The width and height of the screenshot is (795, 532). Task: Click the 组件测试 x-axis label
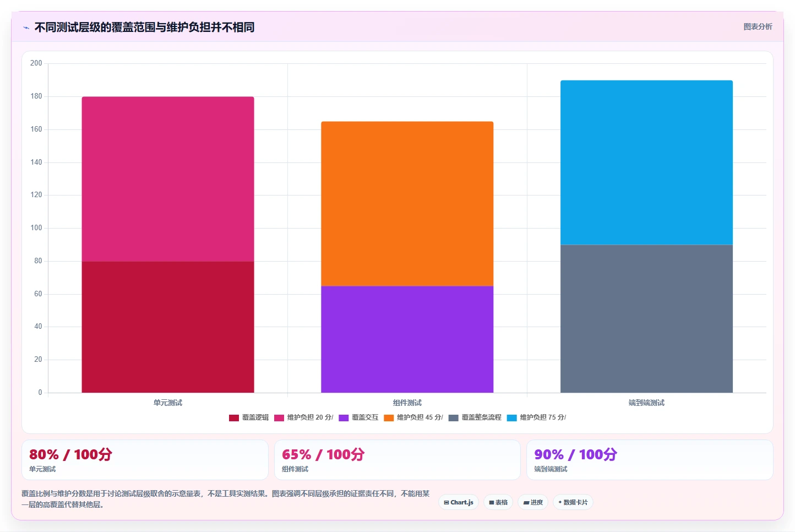click(407, 403)
